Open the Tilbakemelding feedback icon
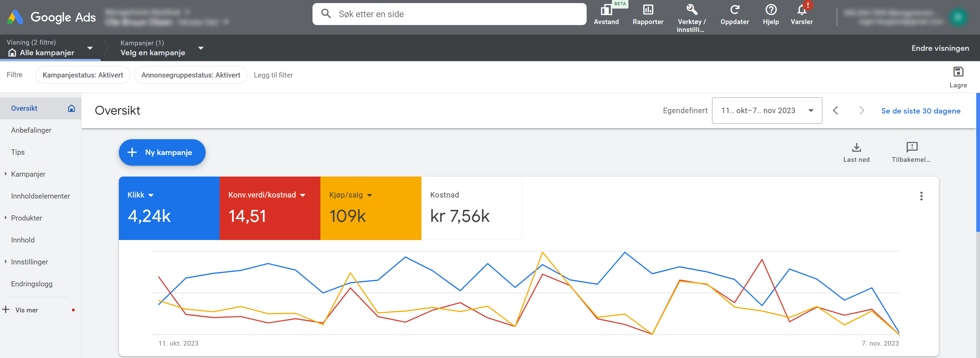Image resolution: width=980 pixels, height=358 pixels. pyautogui.click(x=911, y=147)
